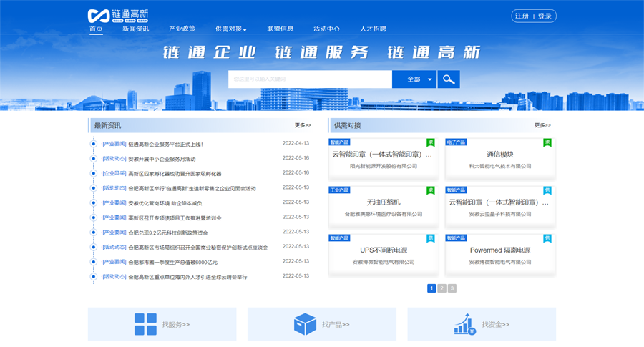Screen dimensions: 644x347
Task: Open the 无油压缩机 product card
Action: click(384, 204)
